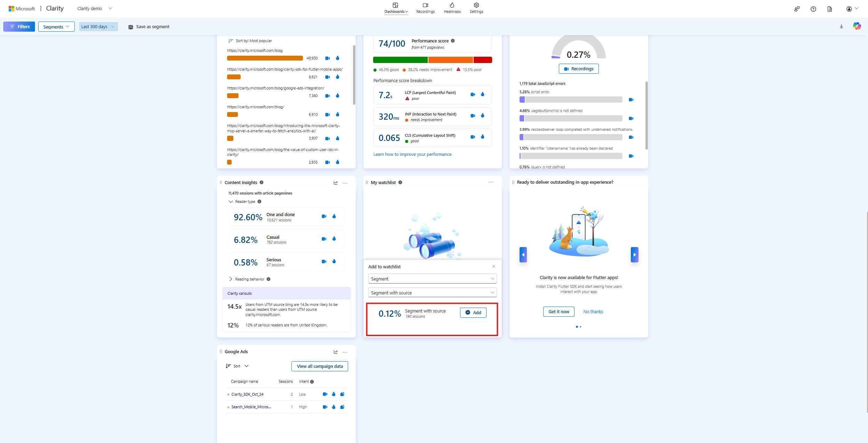Image resolution: width=868 pixels, height=443 pixels.
Task: Open heatmap for CLS metric
Action: 482,137
